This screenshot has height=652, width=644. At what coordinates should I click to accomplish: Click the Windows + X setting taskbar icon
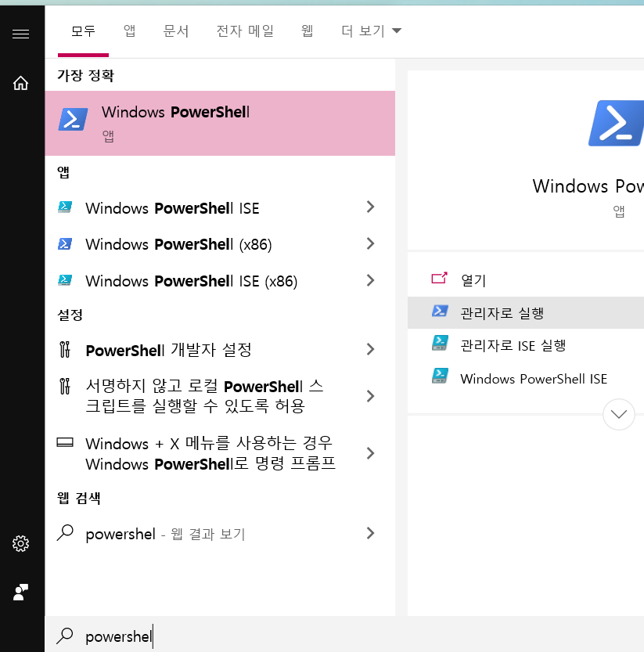click(65, 442)
